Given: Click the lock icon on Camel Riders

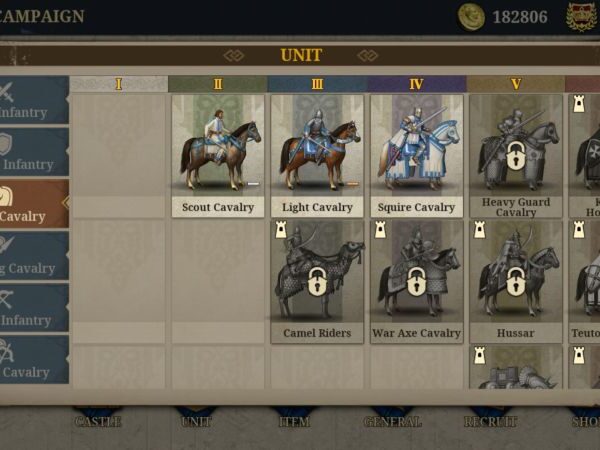Looking at the screenshot, I should click(317, 281).
